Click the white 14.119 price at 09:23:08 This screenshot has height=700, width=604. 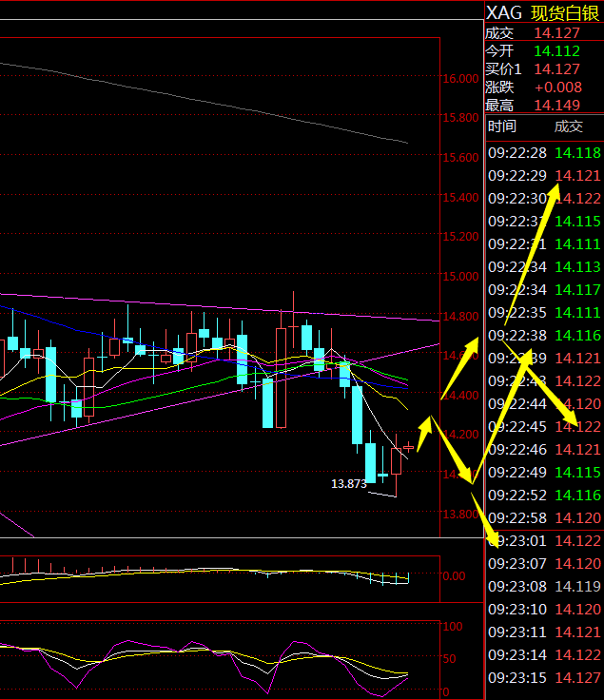point(577,587)
